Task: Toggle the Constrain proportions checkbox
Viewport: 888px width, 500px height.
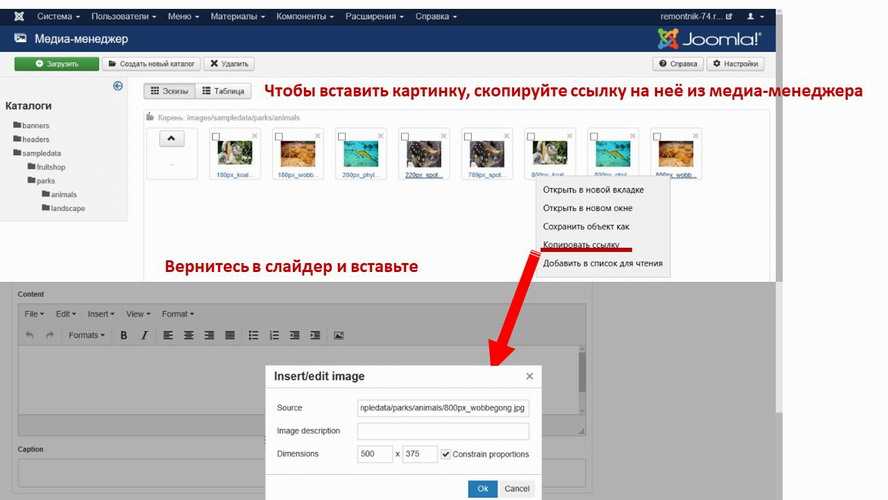Action: point(446,454)
